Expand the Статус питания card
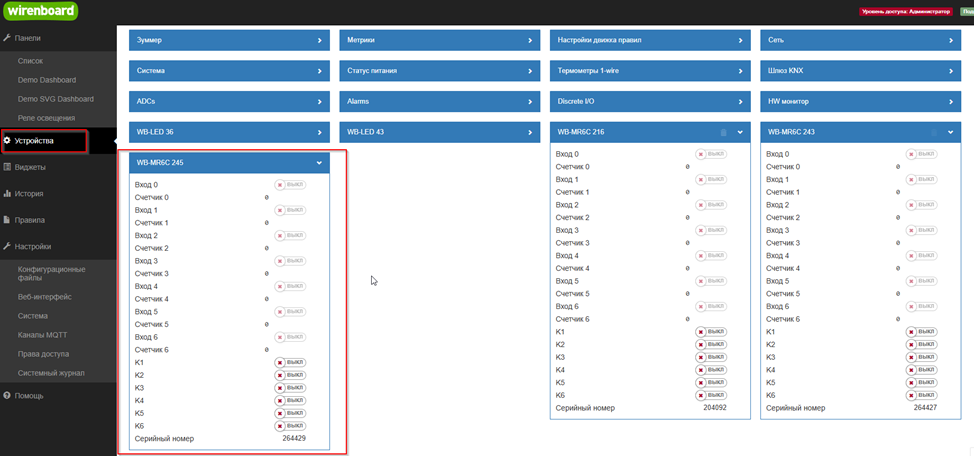The image size is (974, 456). pos(440,71)
